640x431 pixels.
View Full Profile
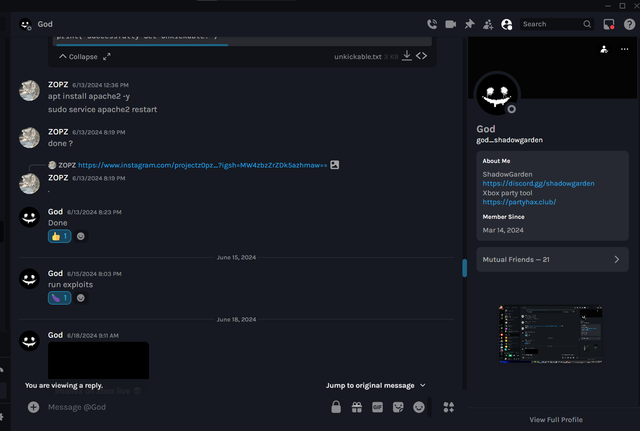pyautogui.click(x=556, y=420)
